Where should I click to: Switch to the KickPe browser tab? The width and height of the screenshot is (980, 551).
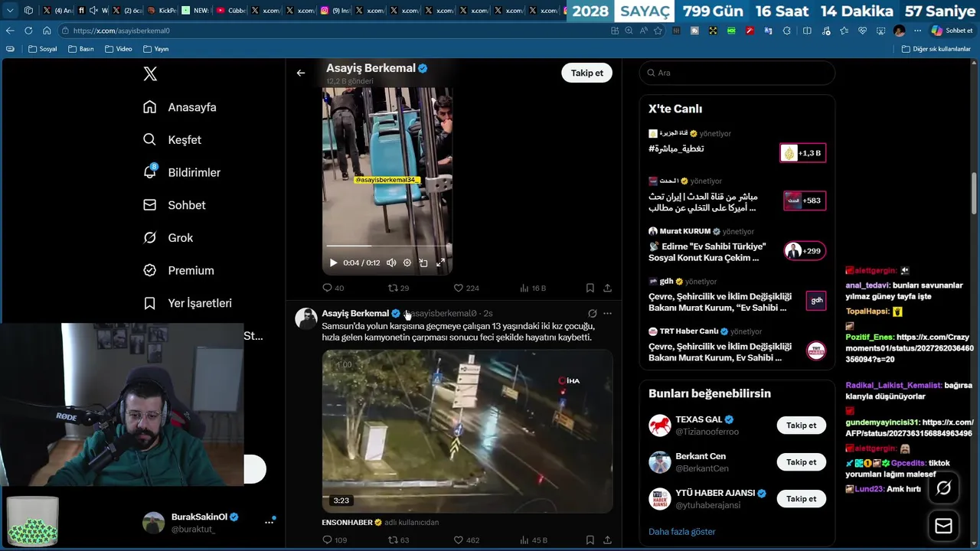coord(162,11)
